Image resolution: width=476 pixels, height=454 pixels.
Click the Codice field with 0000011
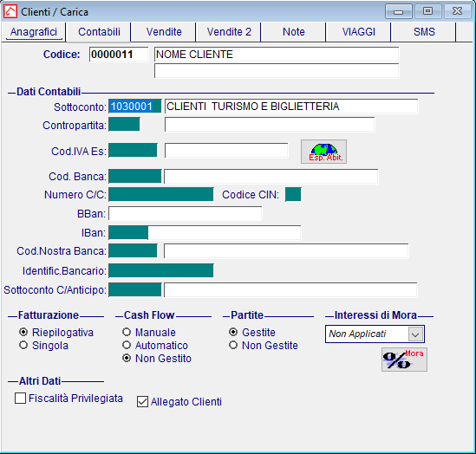(119, 55)
